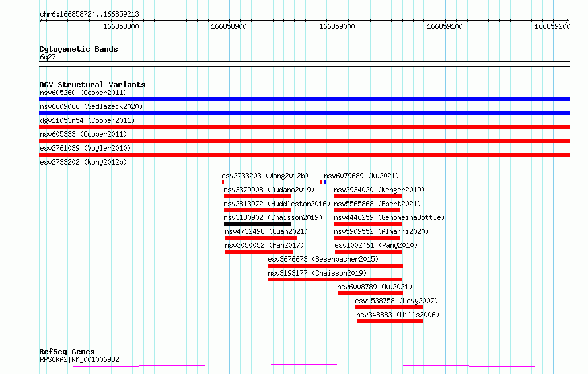588x374 pixels.
Task: Select nsv6008789 (Wu2021) label
Action: (x=375, y=287)
